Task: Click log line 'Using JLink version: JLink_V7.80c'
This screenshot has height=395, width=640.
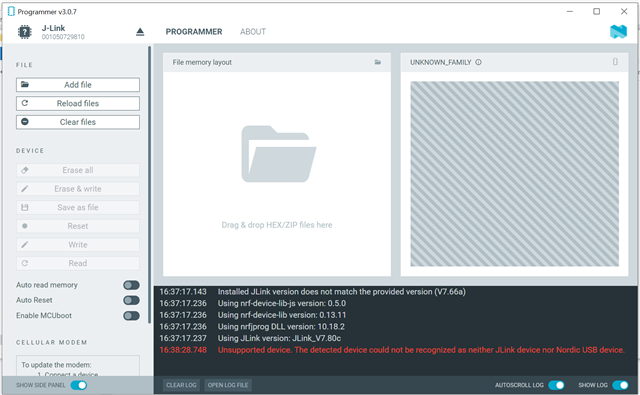Action: click(279, 338)
